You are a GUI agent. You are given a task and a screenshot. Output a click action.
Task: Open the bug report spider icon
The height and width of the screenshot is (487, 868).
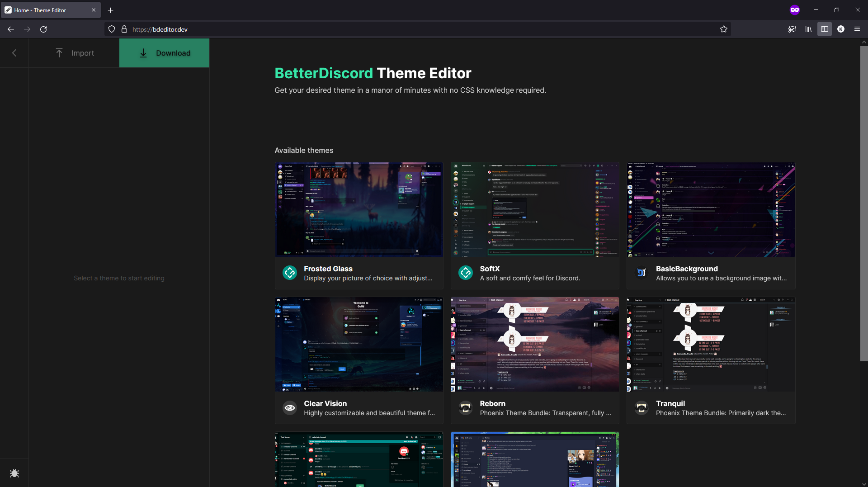[x=14, y=473]
